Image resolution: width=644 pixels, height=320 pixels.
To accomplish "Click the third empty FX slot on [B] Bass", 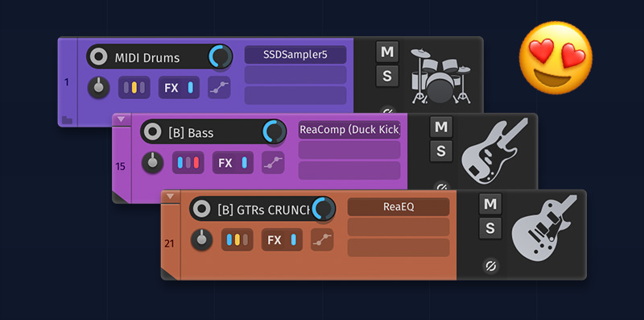I will (x=349, y=170).
